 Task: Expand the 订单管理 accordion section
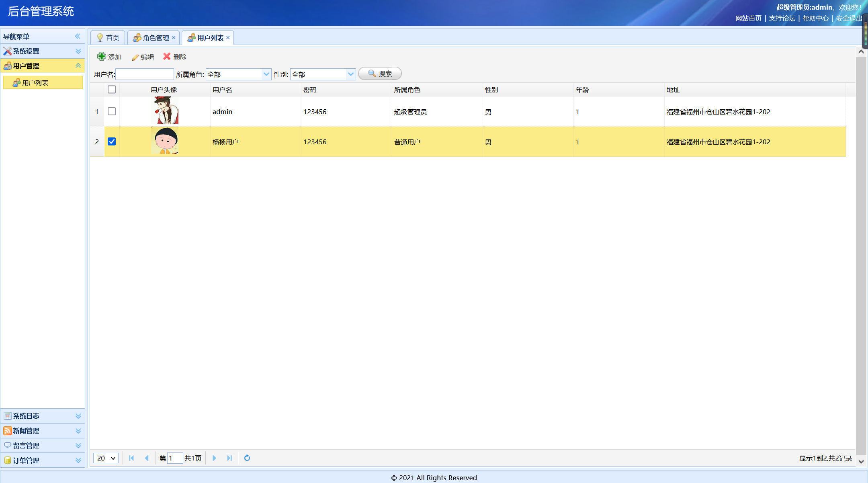[x=78, y=460]
